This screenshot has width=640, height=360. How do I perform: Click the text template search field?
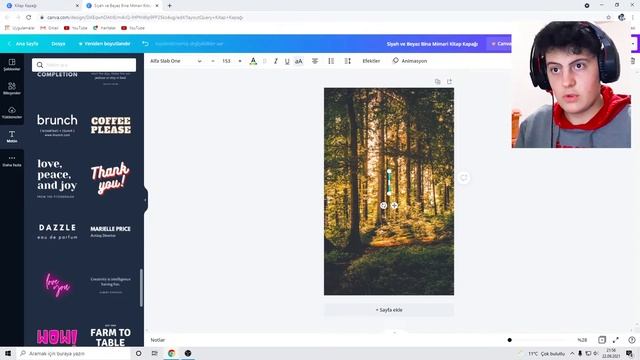[x=84, y=65]
